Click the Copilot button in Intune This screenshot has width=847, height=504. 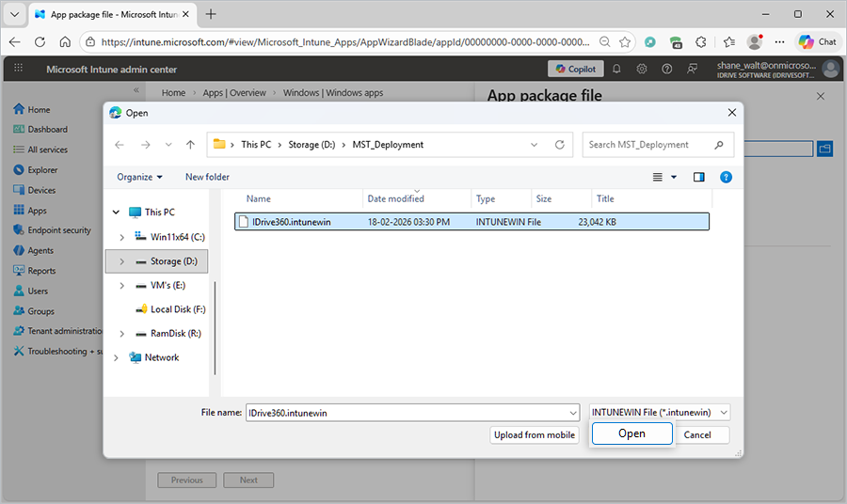coord(575,69)
